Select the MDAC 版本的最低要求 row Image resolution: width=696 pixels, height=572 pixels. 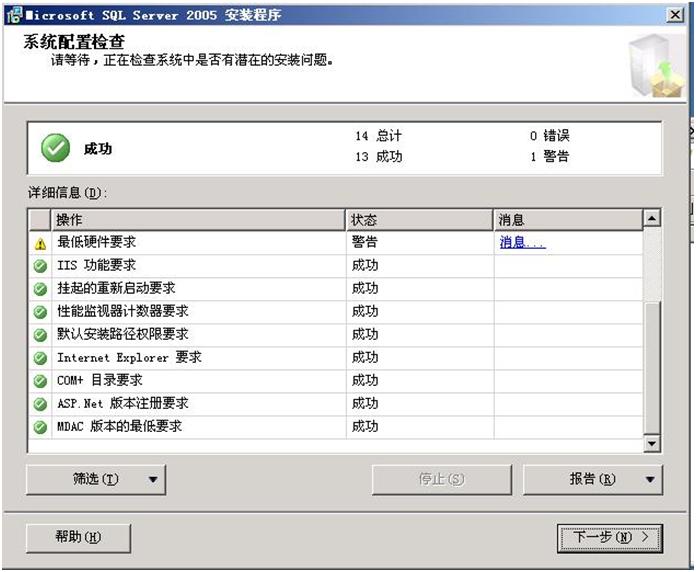point(336,427)
